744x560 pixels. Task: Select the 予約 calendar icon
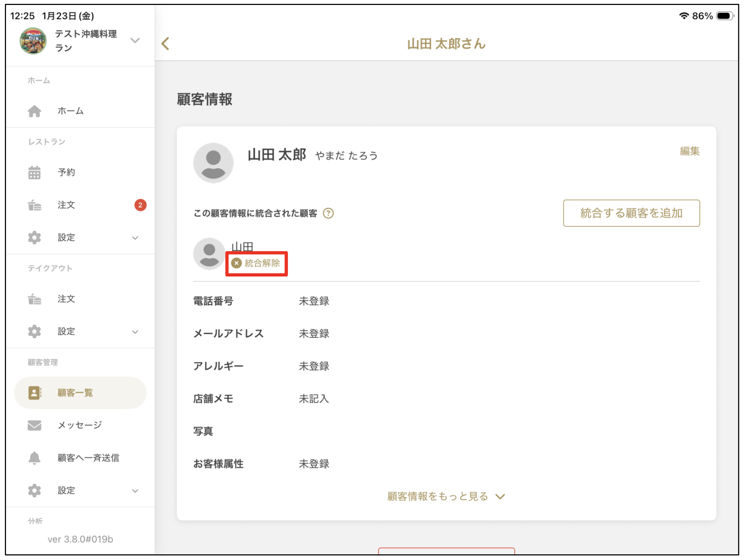coord(34,172)
